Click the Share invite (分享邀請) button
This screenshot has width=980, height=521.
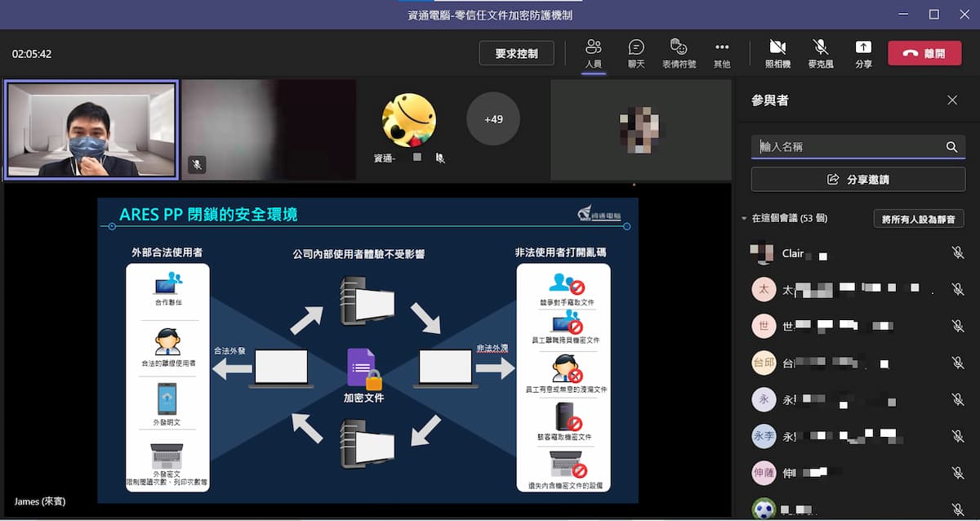click(x=858, y=179)
